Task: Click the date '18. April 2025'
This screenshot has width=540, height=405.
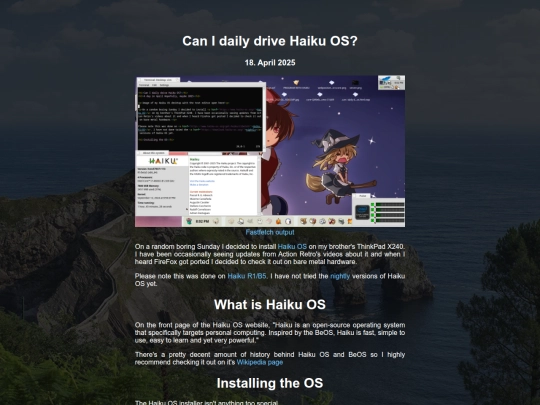Action: 270,63
